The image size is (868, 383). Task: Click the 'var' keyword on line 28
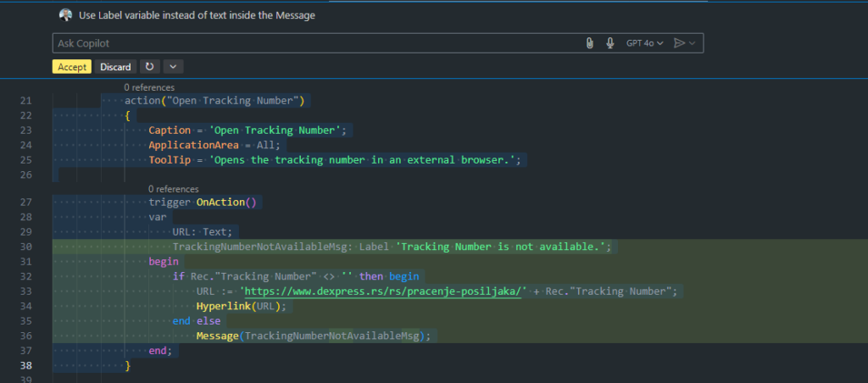tap(157, 217)
